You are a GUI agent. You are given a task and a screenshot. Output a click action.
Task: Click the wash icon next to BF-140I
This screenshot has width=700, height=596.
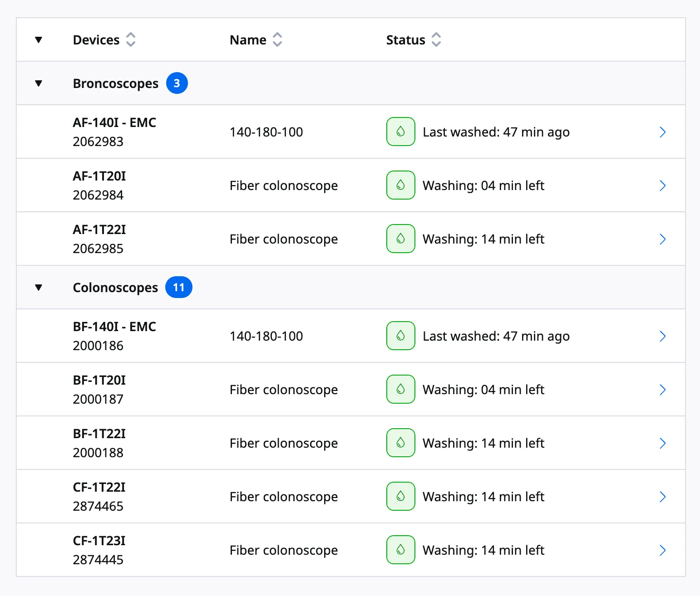[x=400, y=336]
